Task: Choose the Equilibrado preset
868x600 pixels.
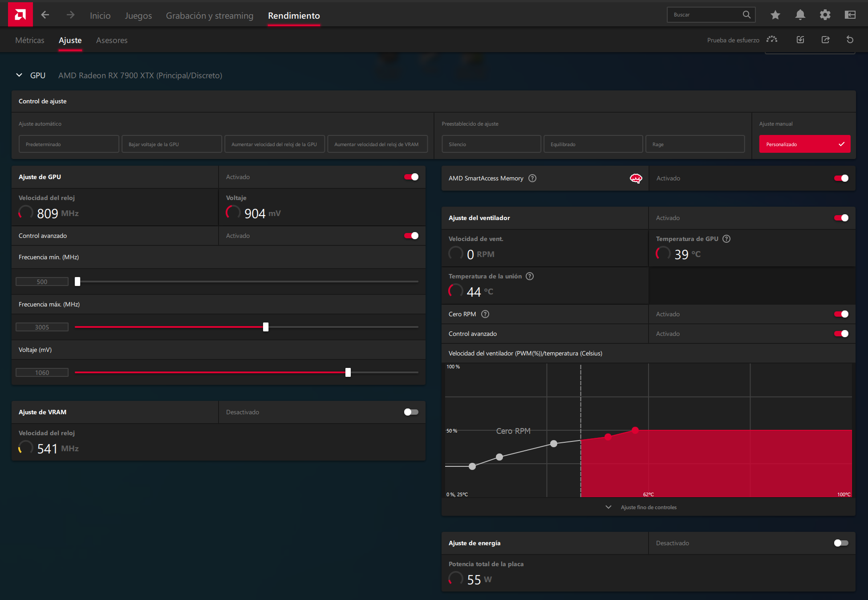Action: [x=593, y=144]
